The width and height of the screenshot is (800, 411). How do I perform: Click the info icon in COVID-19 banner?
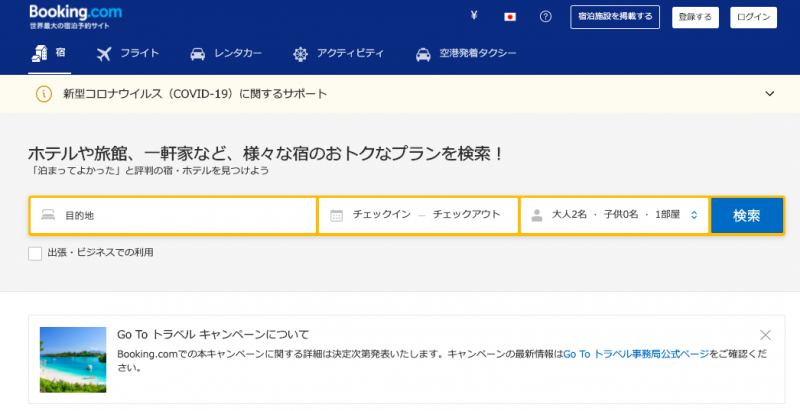(x=44, y=94)
